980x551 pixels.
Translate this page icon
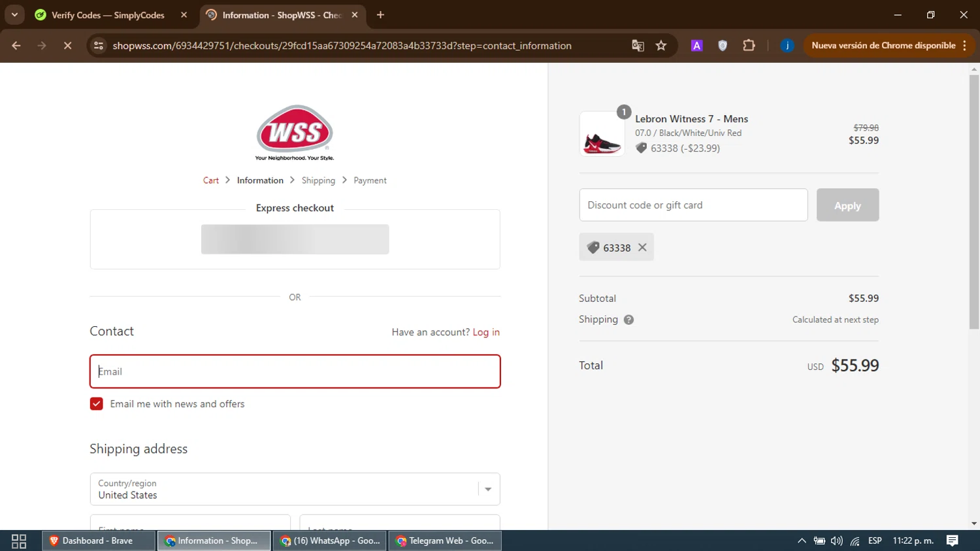pos(638,46)
